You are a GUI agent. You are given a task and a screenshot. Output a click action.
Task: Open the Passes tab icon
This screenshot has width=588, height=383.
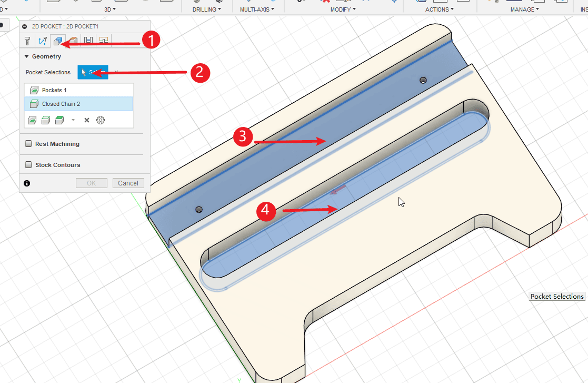point(89,41)
